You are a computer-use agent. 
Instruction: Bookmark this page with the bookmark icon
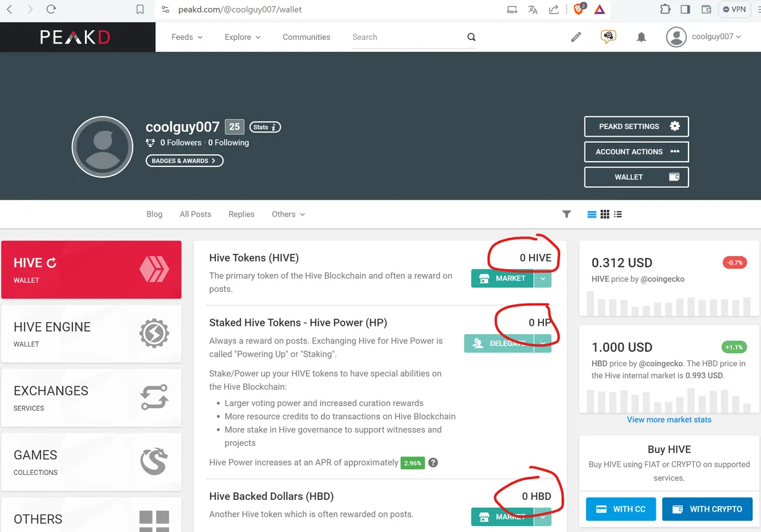tap(140, 10)
